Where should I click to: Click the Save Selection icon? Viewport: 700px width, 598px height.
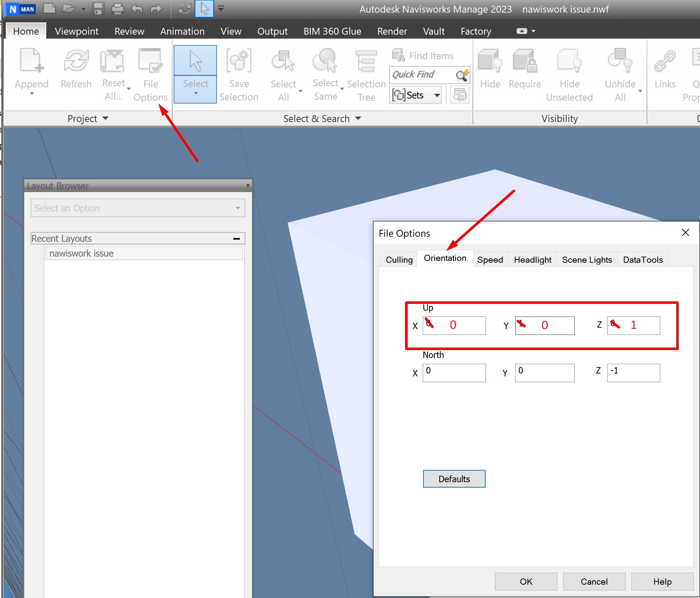click(239, 61)
